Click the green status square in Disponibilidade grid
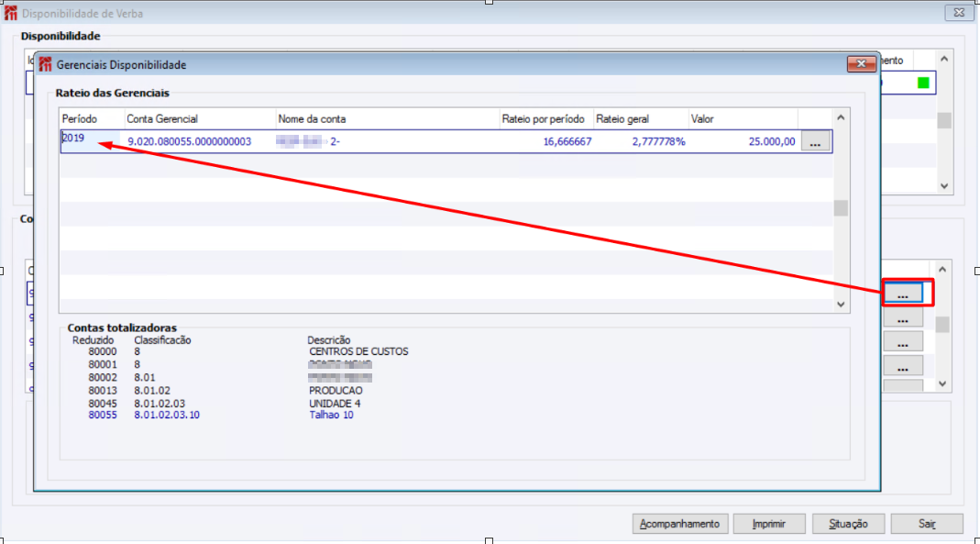980x544 pixels. [923, 83]
